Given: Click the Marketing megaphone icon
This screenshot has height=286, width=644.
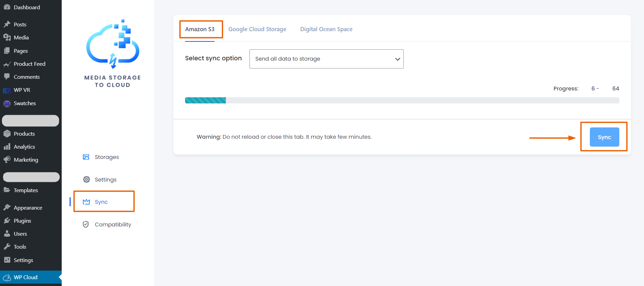Looking at the screenshot, I should coord(7,160).
